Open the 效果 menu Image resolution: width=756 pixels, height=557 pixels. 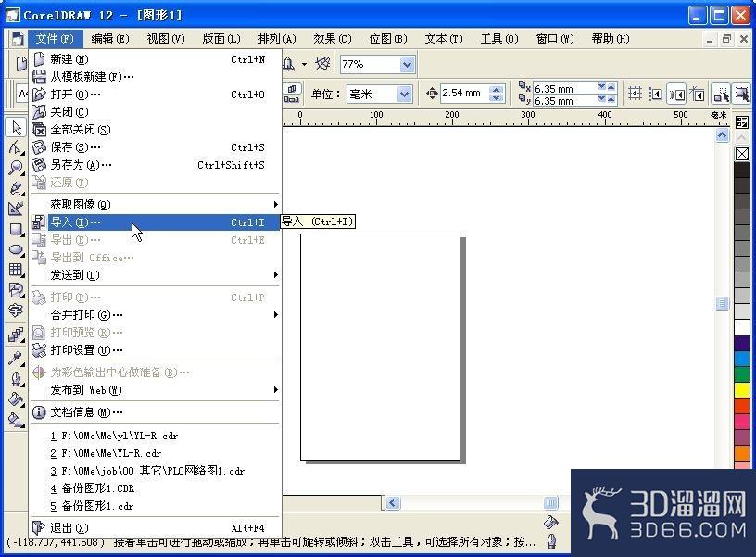coord(333,39)
